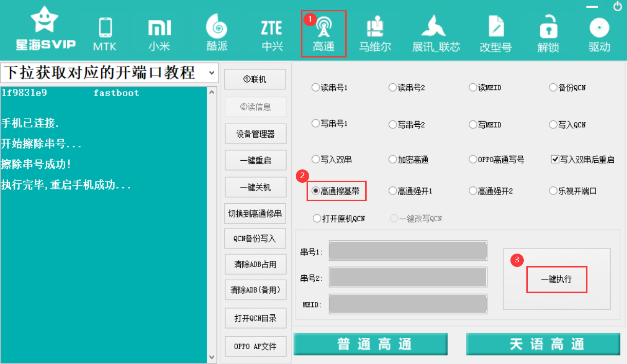Open the 马维尔 Marvell section
The image size is (627, 364).
point(375,34)
